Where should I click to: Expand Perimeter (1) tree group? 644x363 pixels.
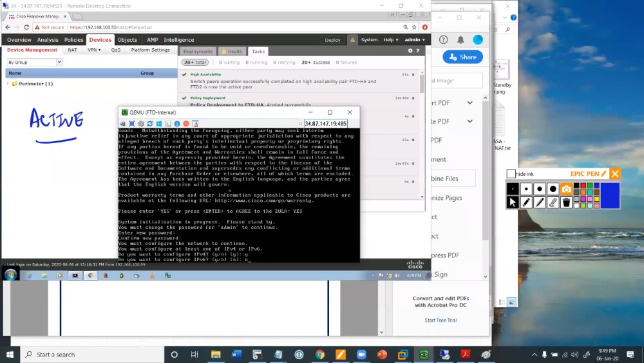tap(8, 83)
